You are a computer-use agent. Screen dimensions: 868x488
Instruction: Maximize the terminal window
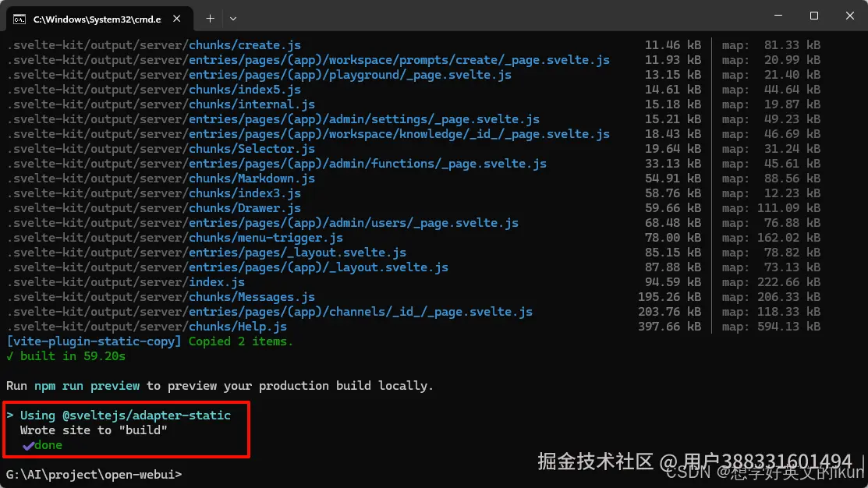(x=813, y=16)
